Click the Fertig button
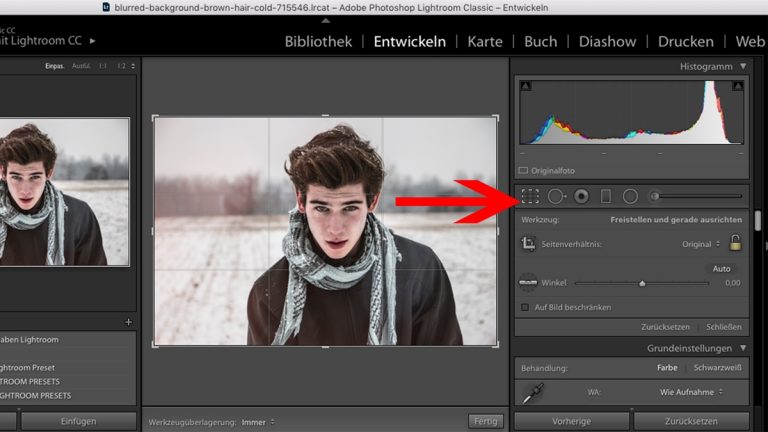768x432 pixels. point(485,421)
